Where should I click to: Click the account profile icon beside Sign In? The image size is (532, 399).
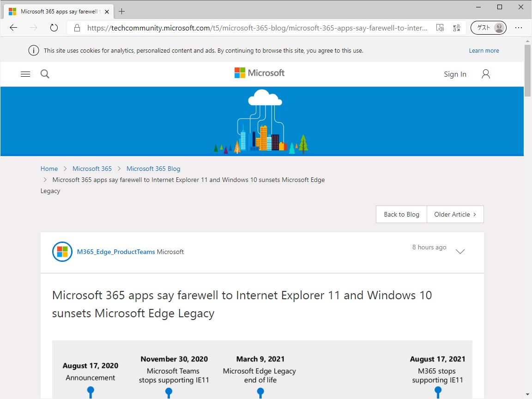point(485,73)
